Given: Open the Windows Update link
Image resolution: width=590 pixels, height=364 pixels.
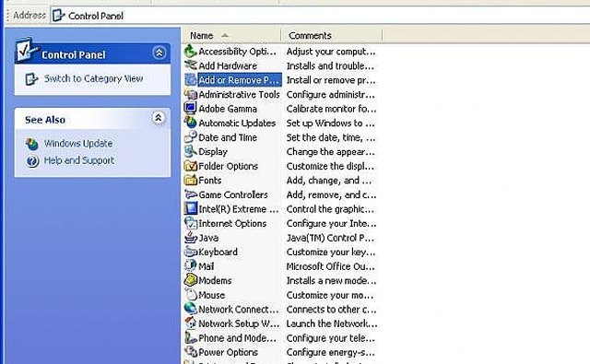Looking at the screenshot, I should point(78,143).
